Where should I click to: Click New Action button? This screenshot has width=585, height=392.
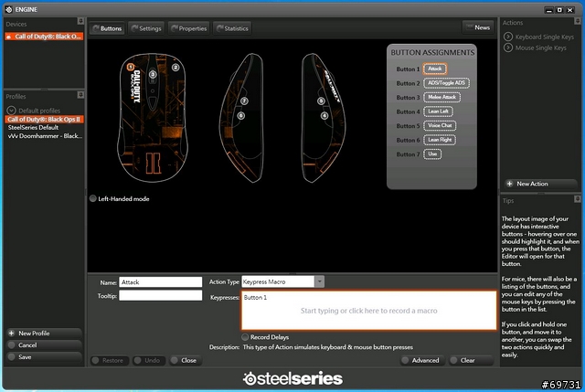(540, 184)
